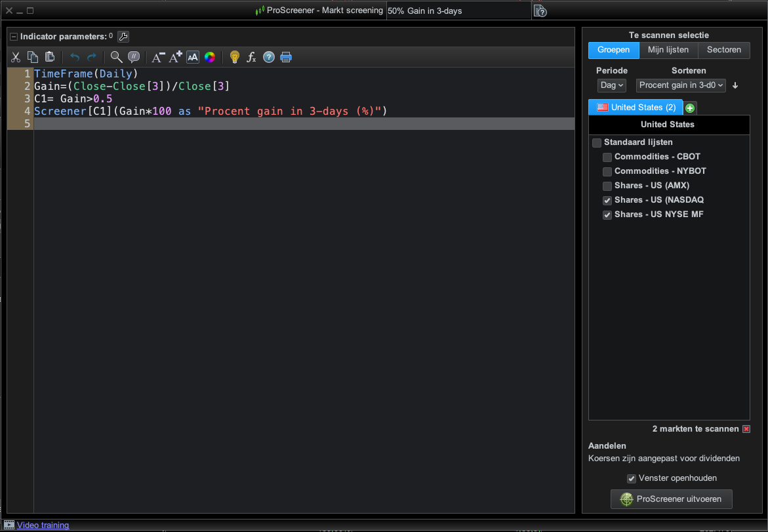Uncheck Shares - US (NASDAQ)
This screenshot has width=768, height=532.
pos(607,201)
